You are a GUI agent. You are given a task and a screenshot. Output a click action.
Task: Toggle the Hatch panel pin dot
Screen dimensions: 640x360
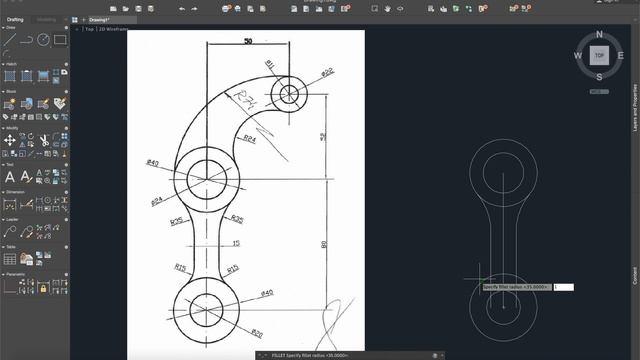(x=66, y=64)
